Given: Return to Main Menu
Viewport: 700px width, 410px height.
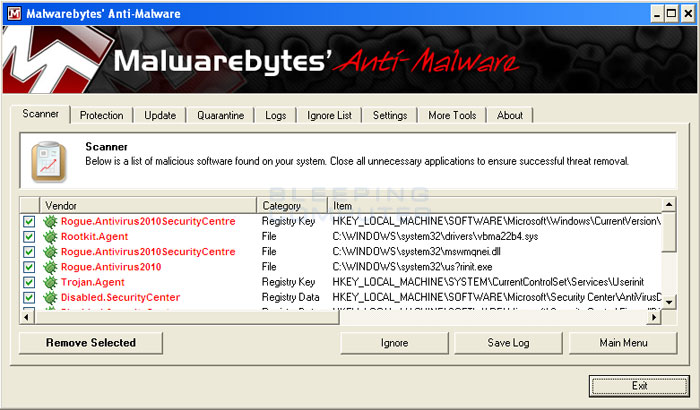Looking at the screenshot, I should [623, 343].
